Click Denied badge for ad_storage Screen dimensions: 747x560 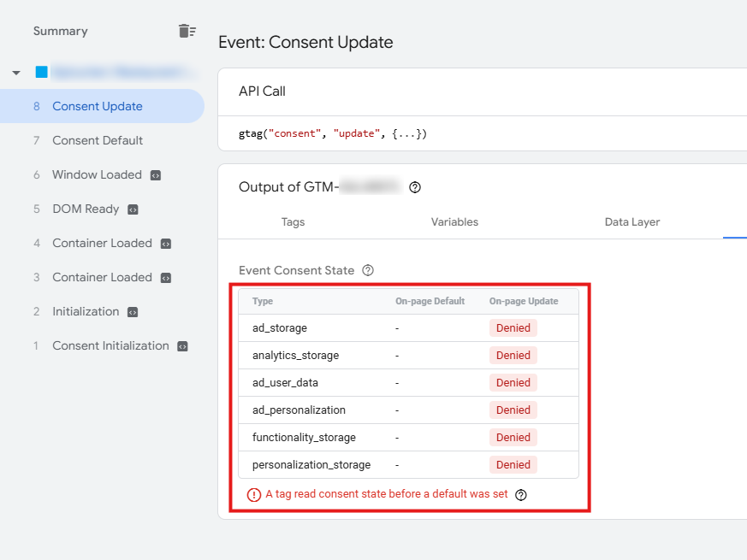coord(513,328)
